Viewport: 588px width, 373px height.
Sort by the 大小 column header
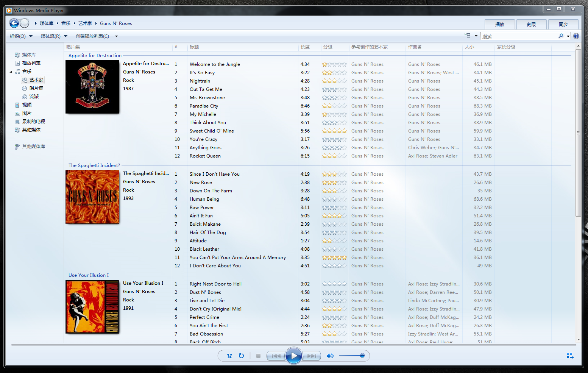(x=479, y=47)
